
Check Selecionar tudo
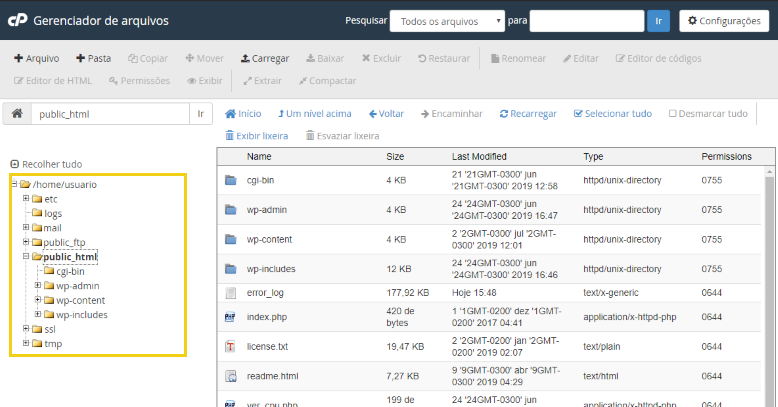click(613, 114)
